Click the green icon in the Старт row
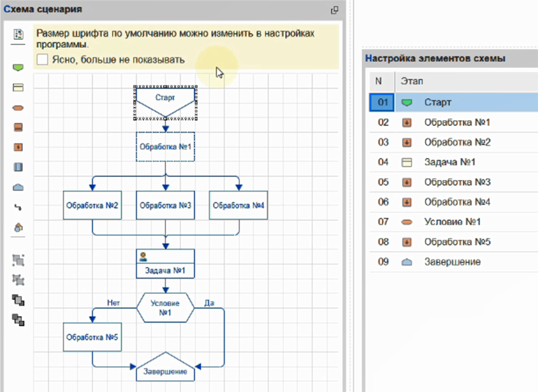 click(x=407, y=103)
